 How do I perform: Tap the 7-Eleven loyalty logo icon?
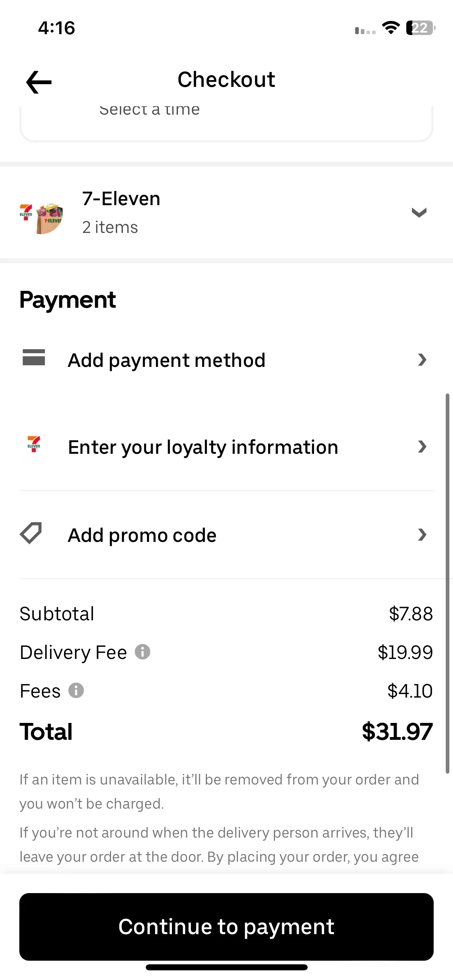tap(34, 444)
